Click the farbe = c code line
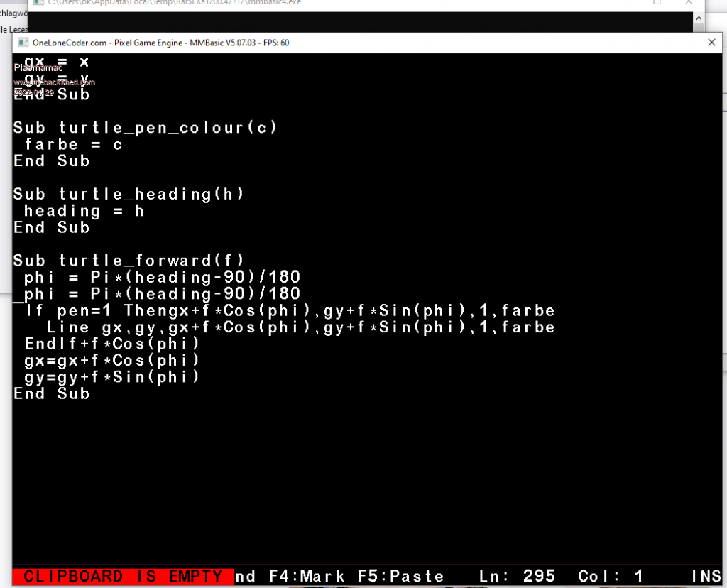Screen dimensions: 727x588 click(x=73, y=145)
